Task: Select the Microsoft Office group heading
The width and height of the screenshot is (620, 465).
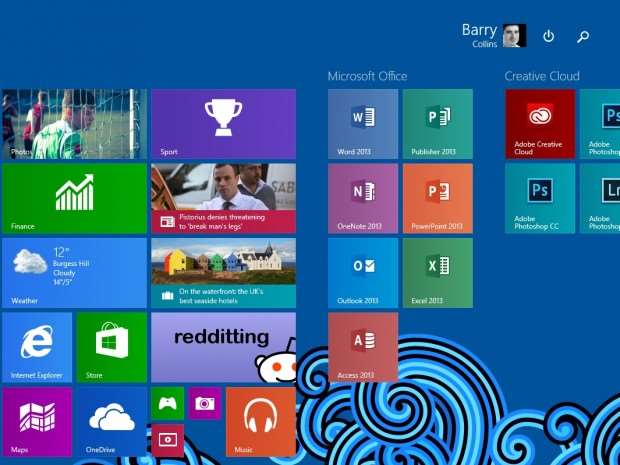Action: [x=367, y=76]
